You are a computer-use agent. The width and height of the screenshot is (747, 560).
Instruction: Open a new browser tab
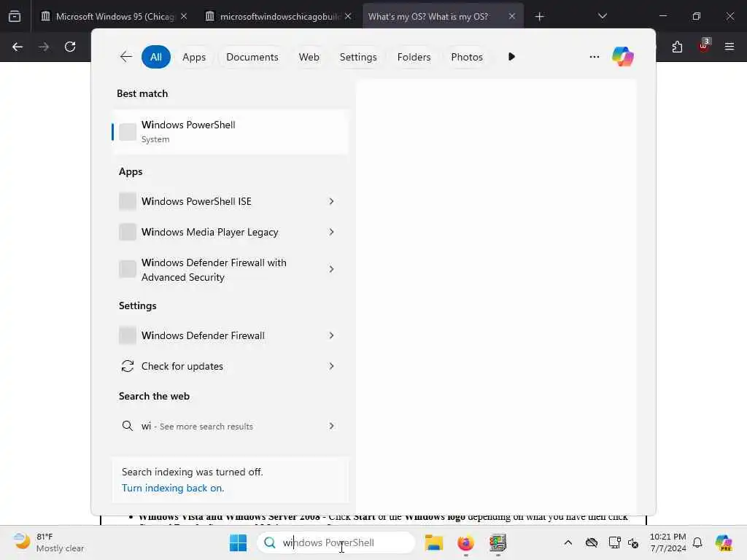tap(539, 17)
